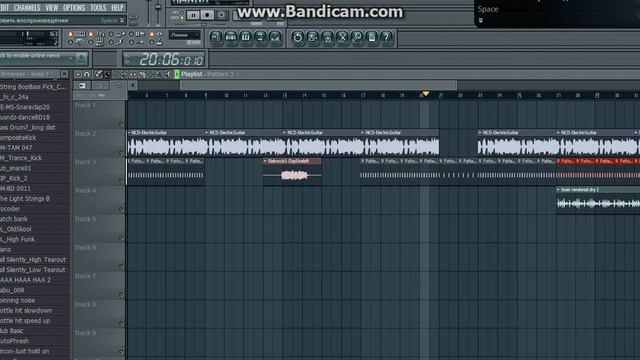
Task: Open the Mixer shortcut icon
Action: tap(275, 38)
